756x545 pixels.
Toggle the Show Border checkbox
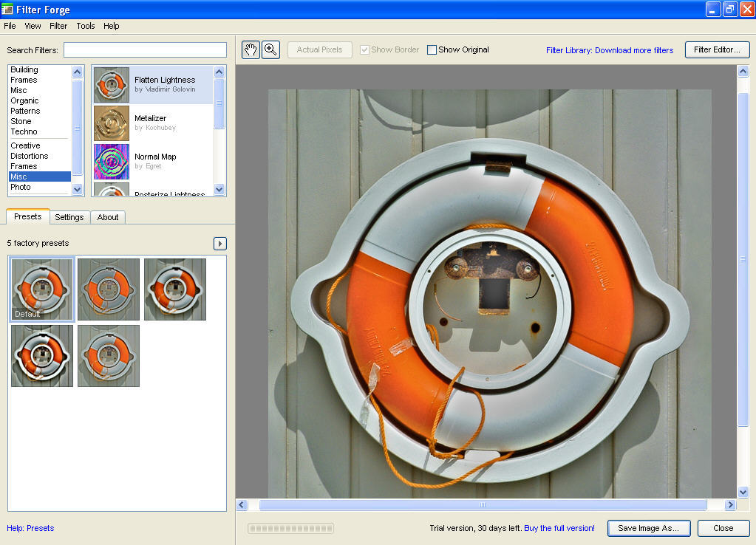(x=364, y=49)
